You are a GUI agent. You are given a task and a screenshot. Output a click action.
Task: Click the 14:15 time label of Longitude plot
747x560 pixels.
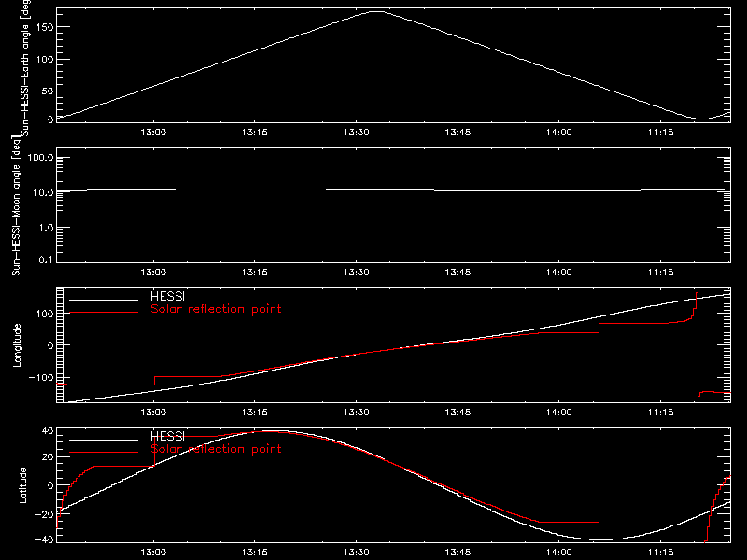[661, 413]
